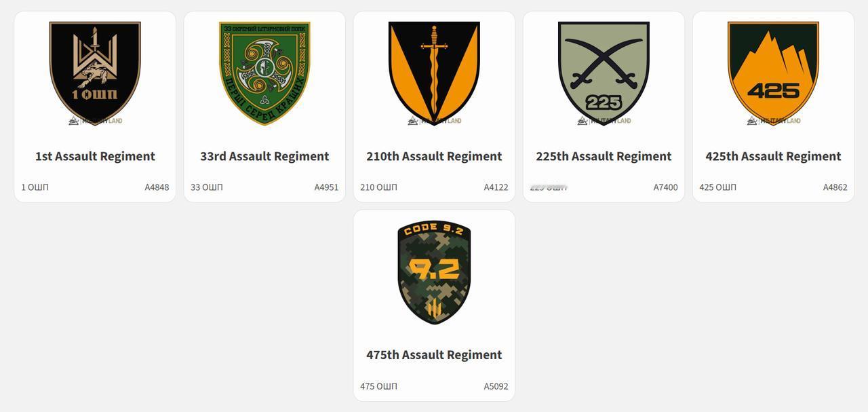This screenshot has width=868, height=412.
Task: Visit the 425th Assault Regiment title link
Action: 773,156
